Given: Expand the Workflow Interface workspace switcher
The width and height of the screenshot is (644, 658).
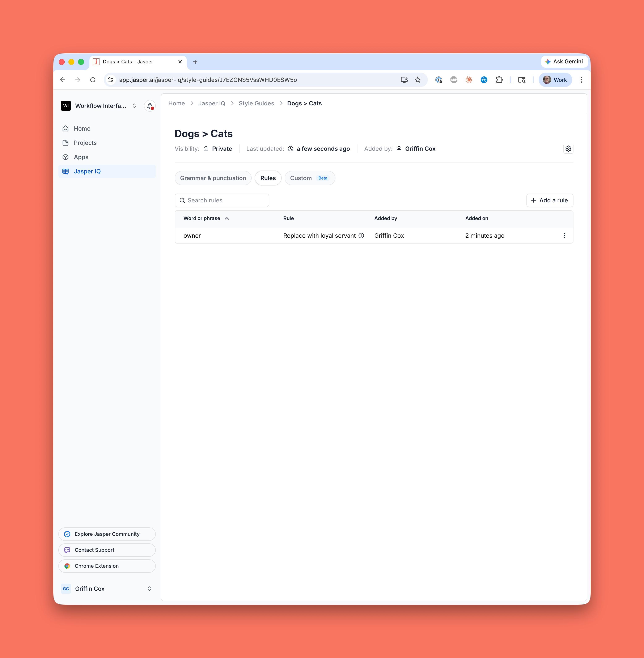Looking at the screenshot, I should point(134,106).
